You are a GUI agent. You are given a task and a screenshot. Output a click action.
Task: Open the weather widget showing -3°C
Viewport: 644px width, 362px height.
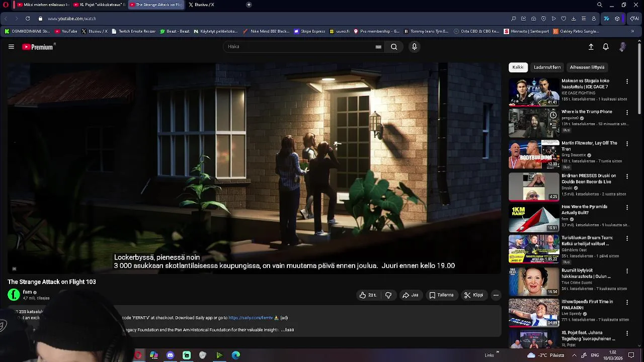(545, 355)
